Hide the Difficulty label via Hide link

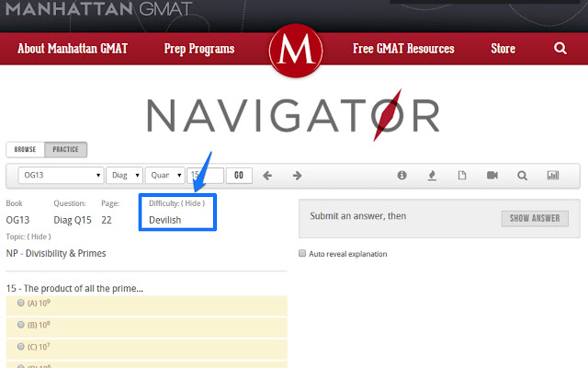pyautogui.click(x=193, y=203)
